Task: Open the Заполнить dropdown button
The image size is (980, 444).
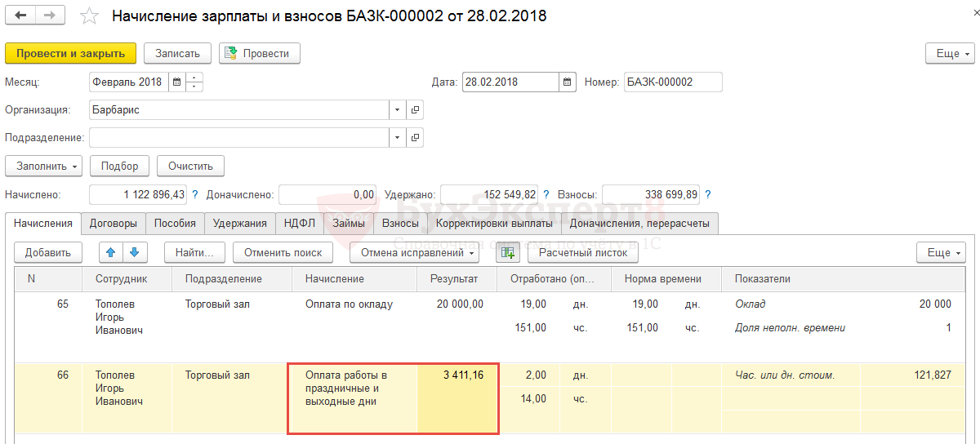Action: coord(44,166)
